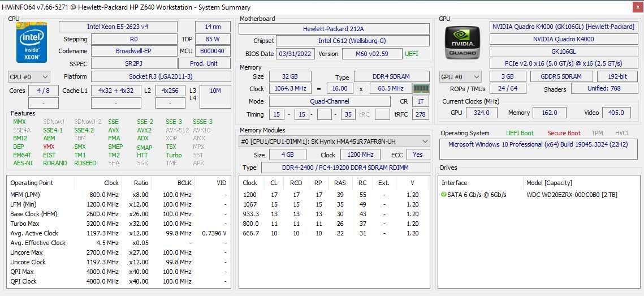Click the 666.7 clock memory timing row
Screen dimensions: 644x296
(334, 233)
